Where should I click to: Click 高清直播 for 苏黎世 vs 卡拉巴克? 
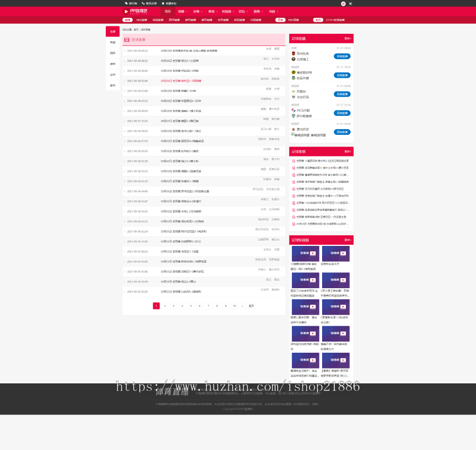pyautogui.click(x=342, y=94)
